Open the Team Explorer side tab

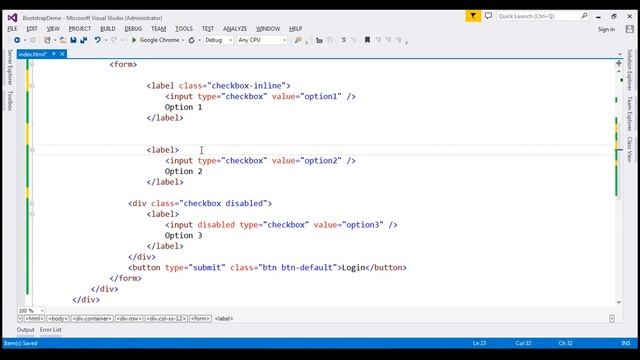click(x=630, y=114)
